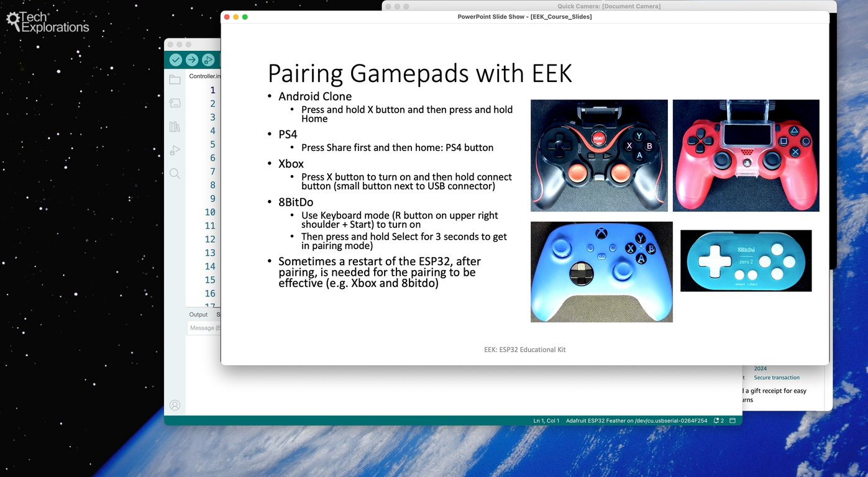Open the Debug panel in the Arduino sidebar
The width and height of the screenshot is (868, 477).
[x=175, y=150]
